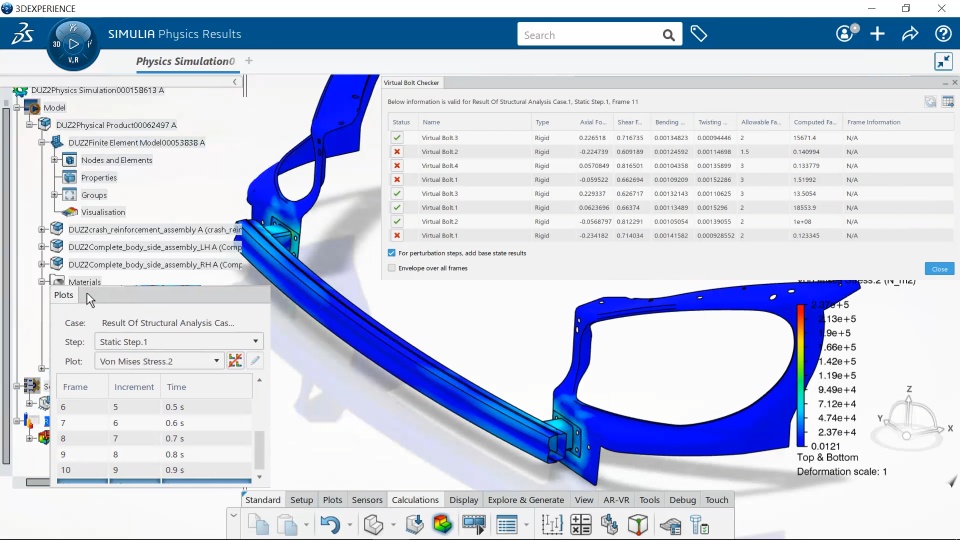Click the results table list icon
This screenshot has height=540, width=960.
click(507, 525)
